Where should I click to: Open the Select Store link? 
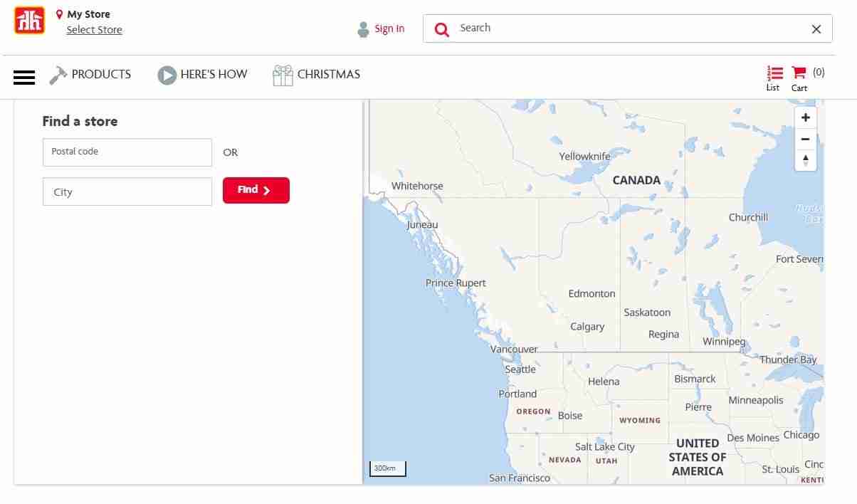click(x=94, y=29)
